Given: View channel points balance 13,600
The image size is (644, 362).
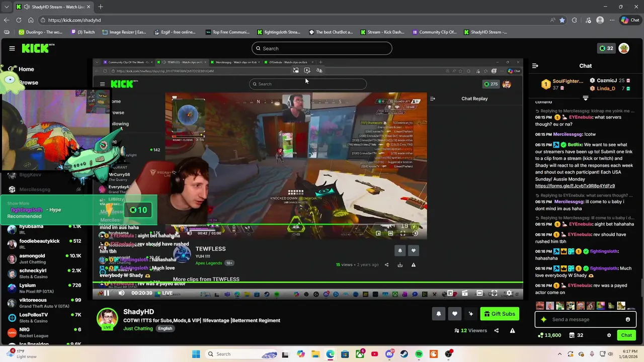Looking at the screenshot, I should click(549, 335).
